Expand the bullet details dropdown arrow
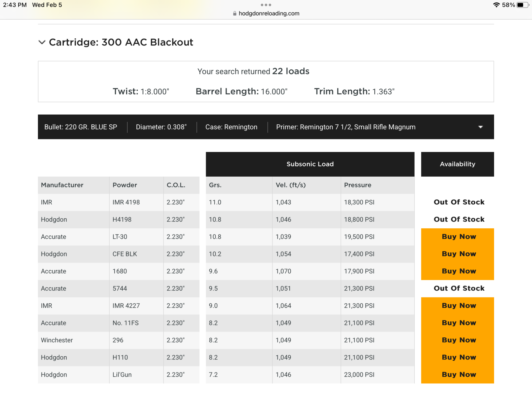The height and width of the screenshot is (399, 532). (x=480, y=127)
